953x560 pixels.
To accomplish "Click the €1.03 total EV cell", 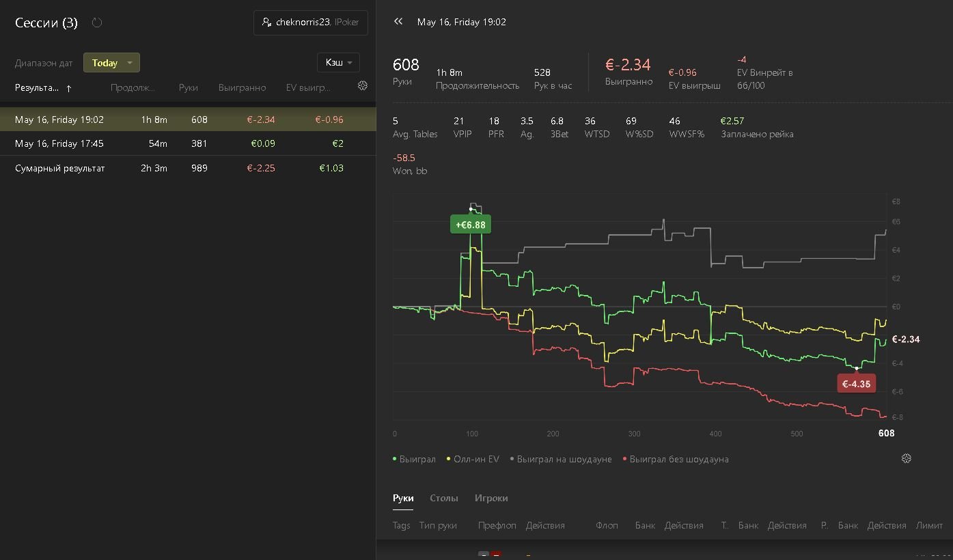I will [331, 168].
